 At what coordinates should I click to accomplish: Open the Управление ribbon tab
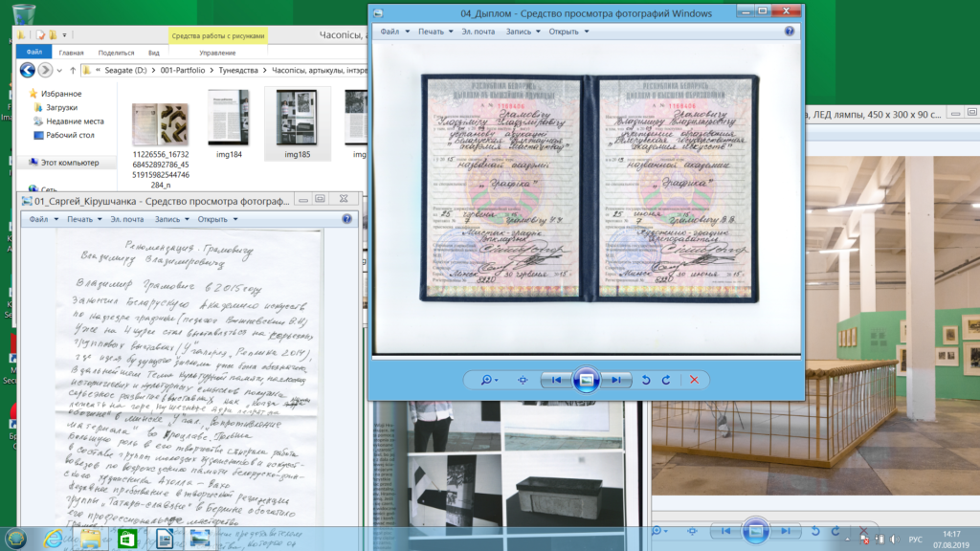217,53
